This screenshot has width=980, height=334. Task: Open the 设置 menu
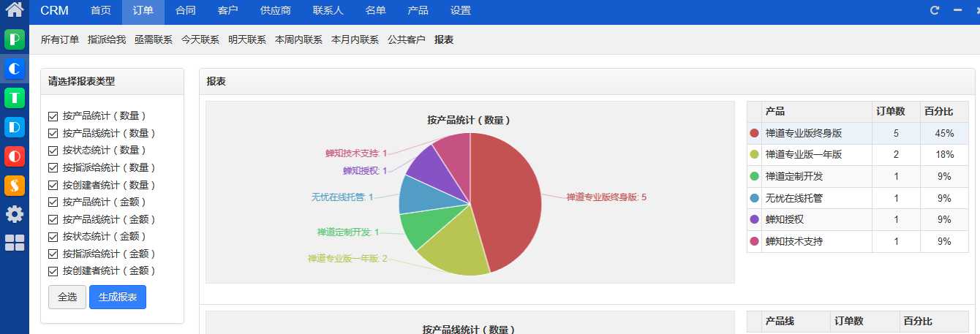[x=461, y=11]
